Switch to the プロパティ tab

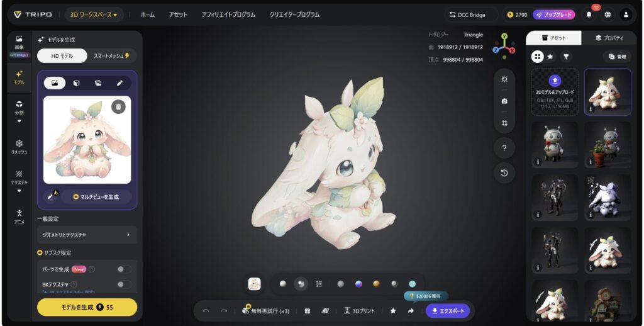click(609, 38)
